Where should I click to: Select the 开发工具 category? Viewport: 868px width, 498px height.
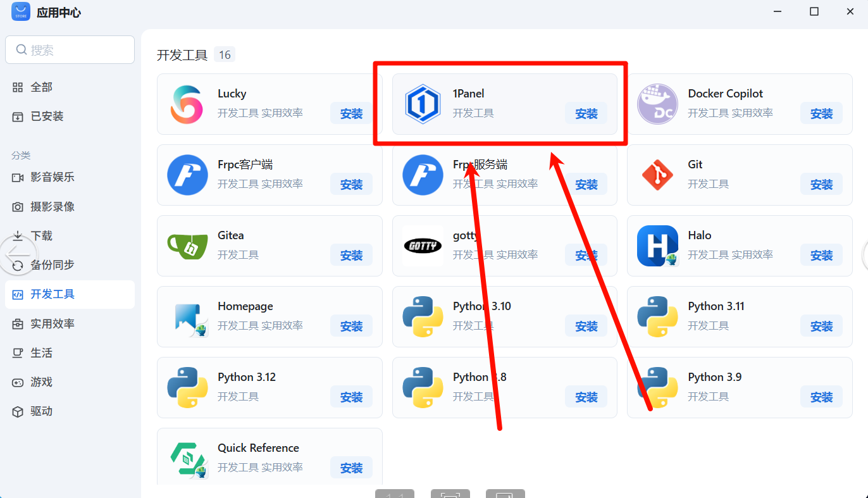[70, 294]
